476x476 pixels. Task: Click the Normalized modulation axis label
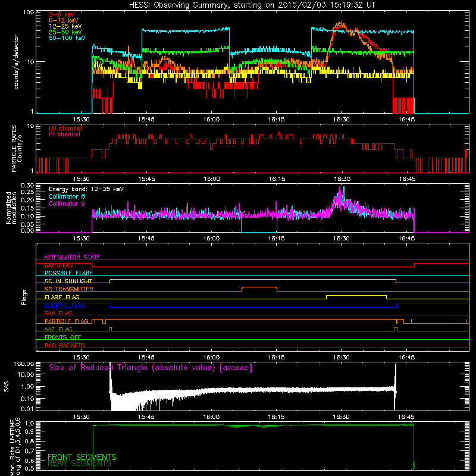[x=11, y=208]
